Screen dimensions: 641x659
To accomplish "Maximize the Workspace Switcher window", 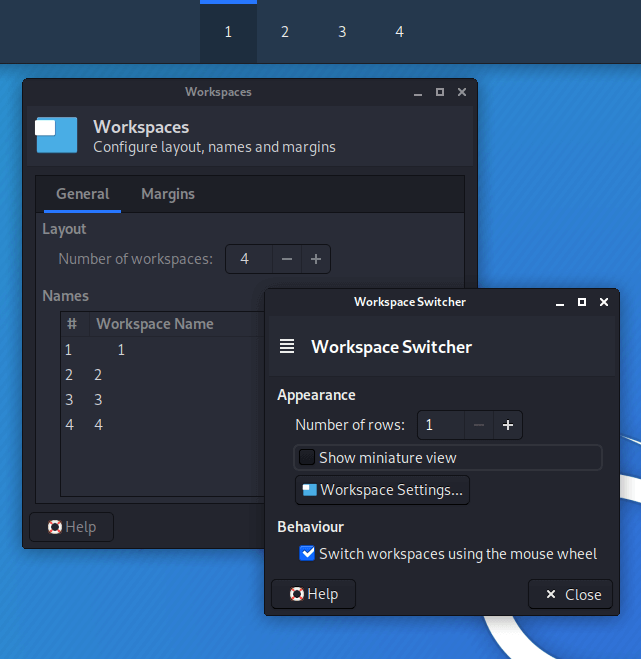I will tap(582, 302).
